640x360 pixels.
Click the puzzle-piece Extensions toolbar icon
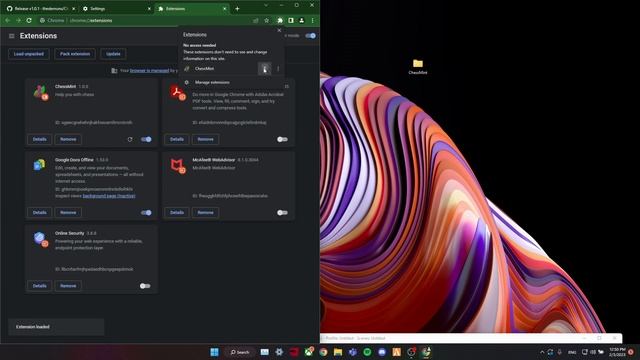[280, 20]
